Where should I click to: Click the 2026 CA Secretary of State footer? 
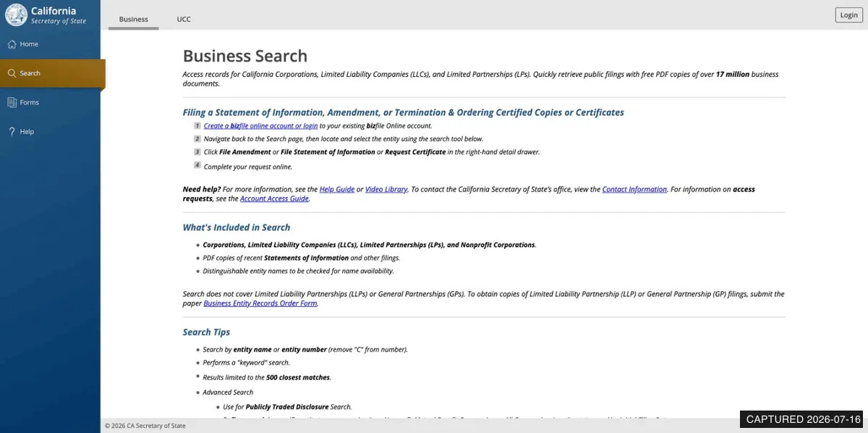click(145, 426)
